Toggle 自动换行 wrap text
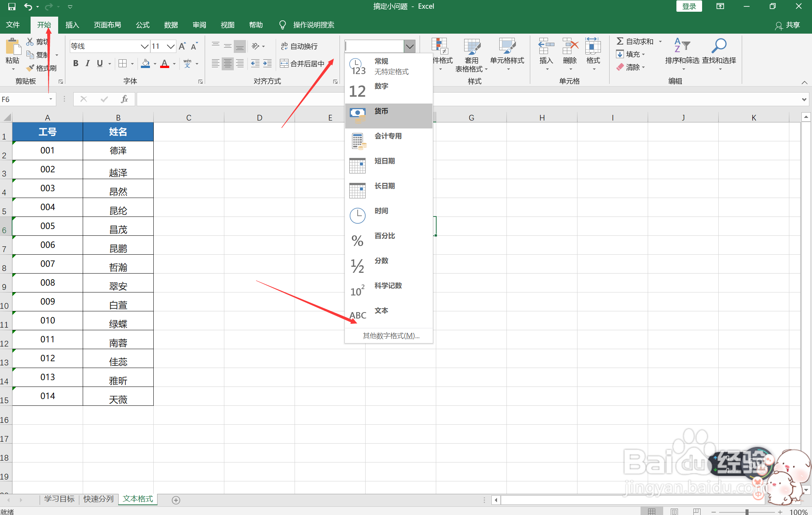The image size is (812, 515). [x=299, y=46]
